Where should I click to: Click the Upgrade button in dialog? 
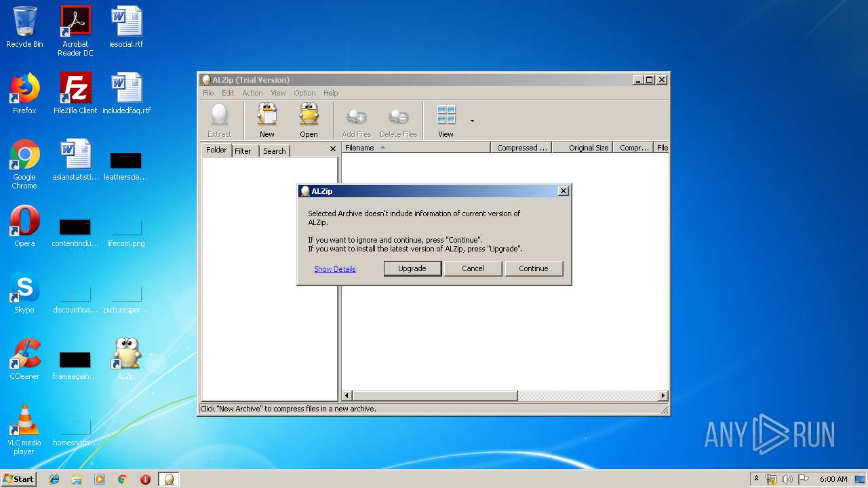tap(412, 268)
